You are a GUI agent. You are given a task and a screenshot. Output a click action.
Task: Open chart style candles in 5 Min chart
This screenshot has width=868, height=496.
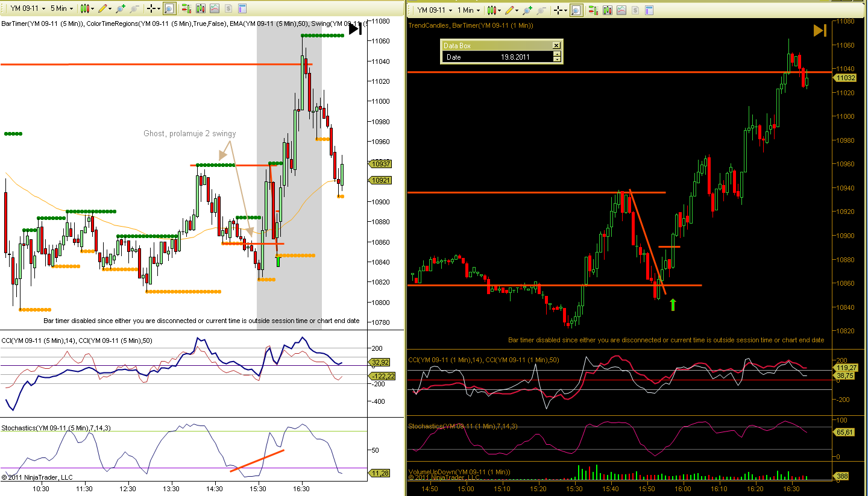[x=85, y=9]
